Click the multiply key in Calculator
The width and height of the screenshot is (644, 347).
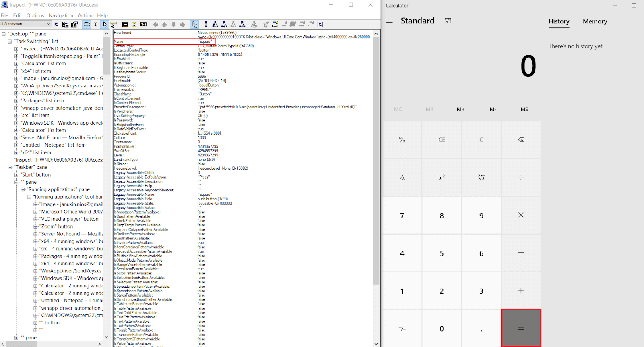[521, 215]
